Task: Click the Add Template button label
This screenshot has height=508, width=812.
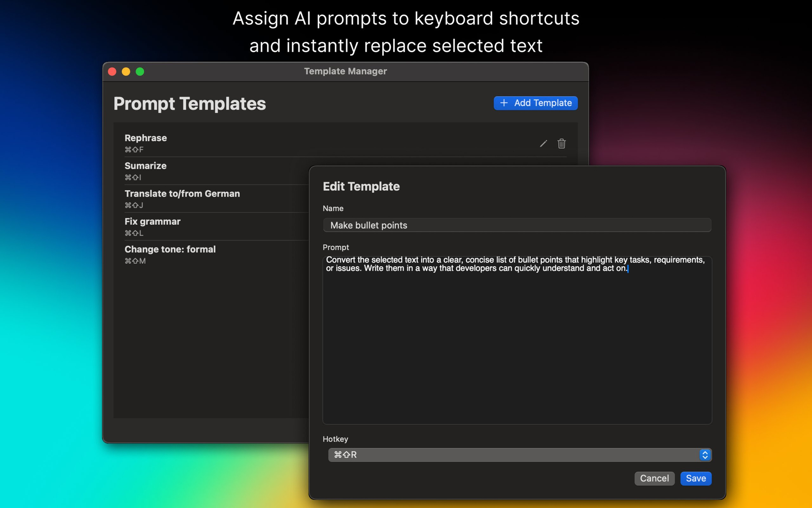Action: pos(543,103)
